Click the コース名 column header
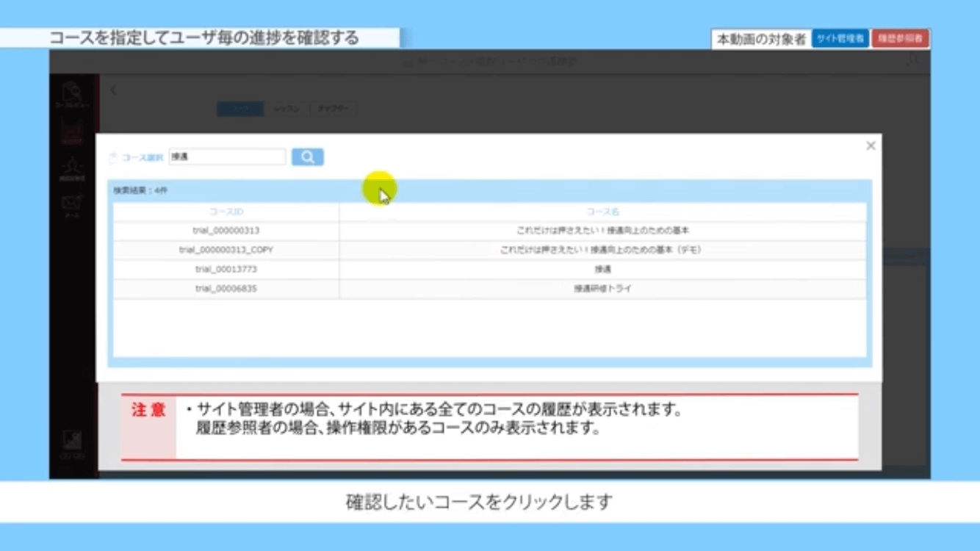 click(602, 212)
